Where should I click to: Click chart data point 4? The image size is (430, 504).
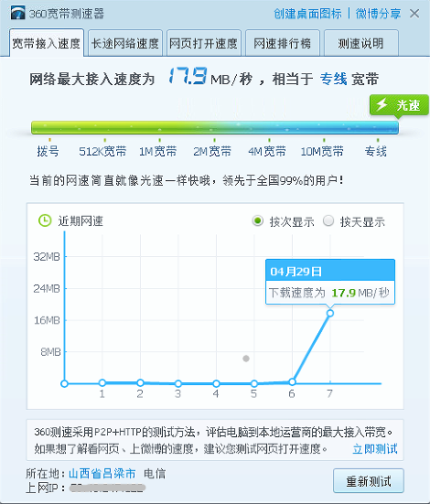click(216, 383)
